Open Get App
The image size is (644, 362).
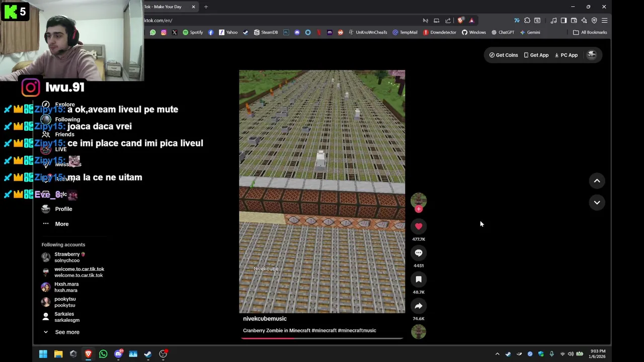click(x=536, y=55)
